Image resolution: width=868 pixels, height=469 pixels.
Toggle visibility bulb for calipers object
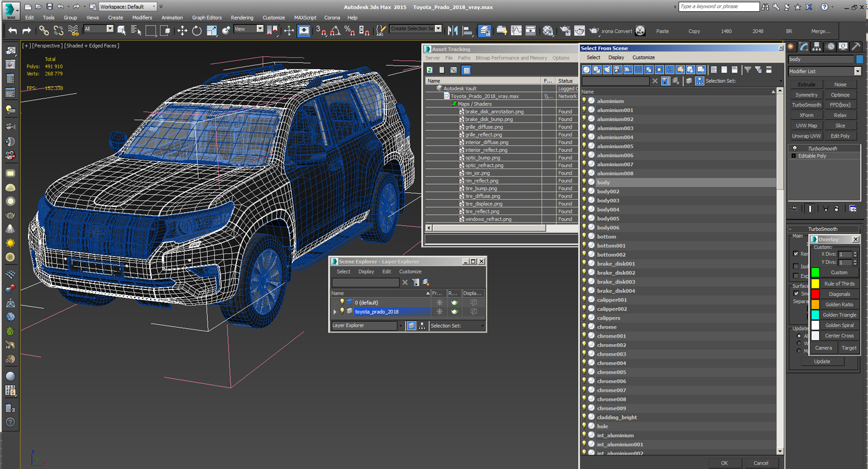[x=584, y=318]
